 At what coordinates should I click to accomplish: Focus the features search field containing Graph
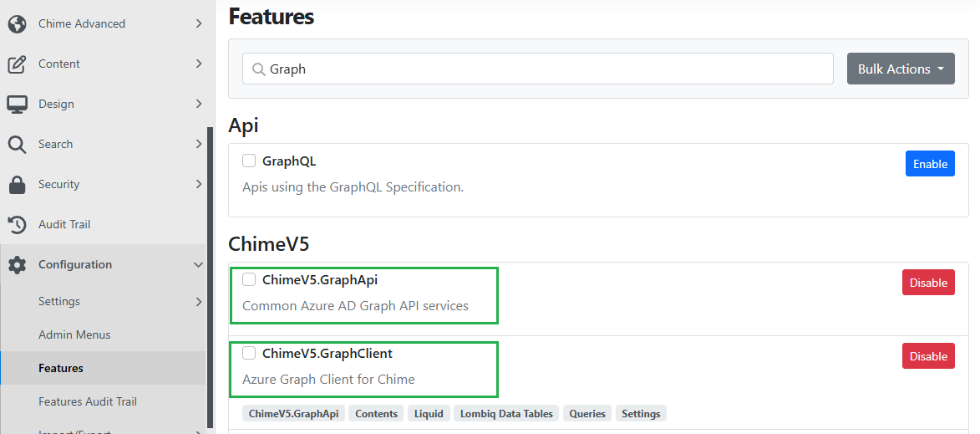(537, 69)
